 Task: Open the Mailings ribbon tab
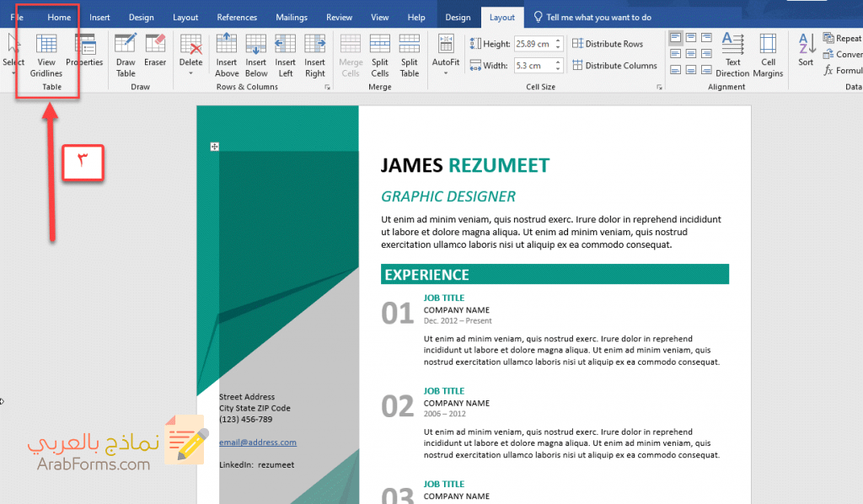pyautogui.click(x=290, y=17)
